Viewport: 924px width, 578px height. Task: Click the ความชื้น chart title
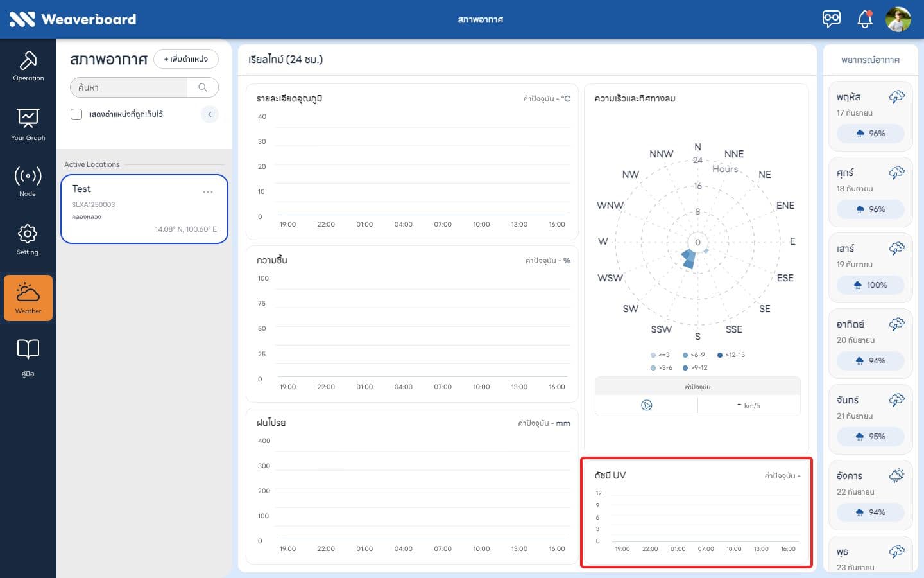pos(271,260)
